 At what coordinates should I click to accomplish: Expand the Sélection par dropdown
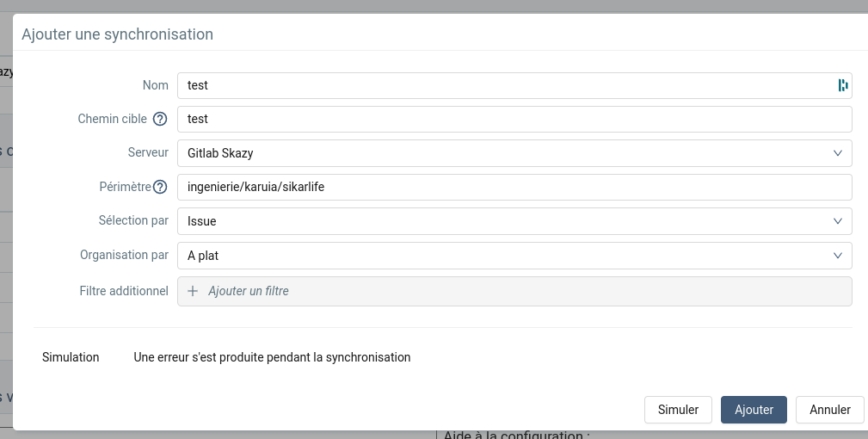(514, 221)
